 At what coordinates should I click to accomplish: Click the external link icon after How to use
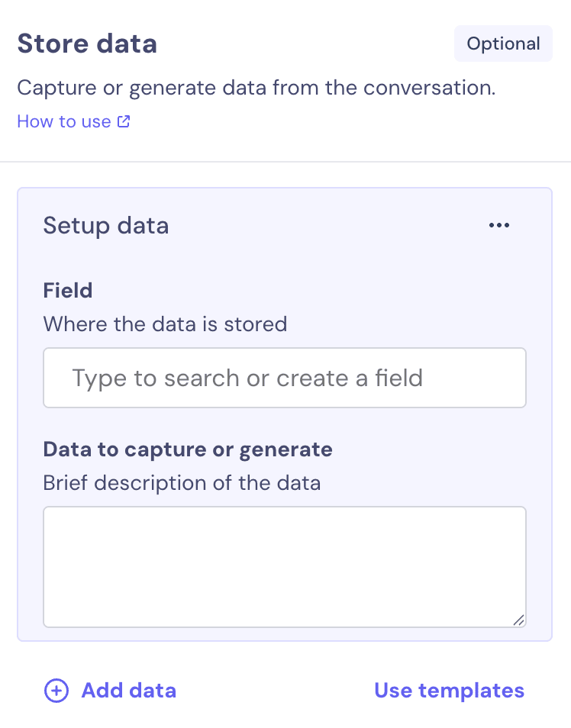(124, 121)
